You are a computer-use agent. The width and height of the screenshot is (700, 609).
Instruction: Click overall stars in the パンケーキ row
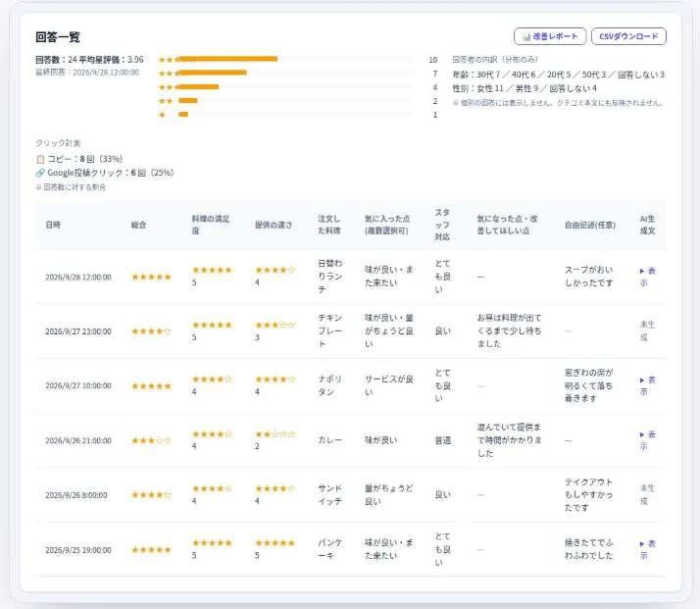(151, 550)
